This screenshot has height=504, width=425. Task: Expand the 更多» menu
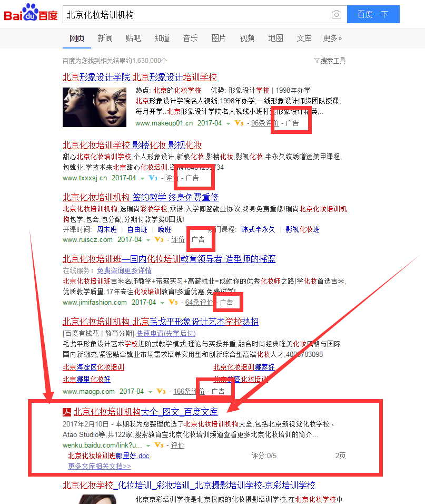(x=332, y=38)
